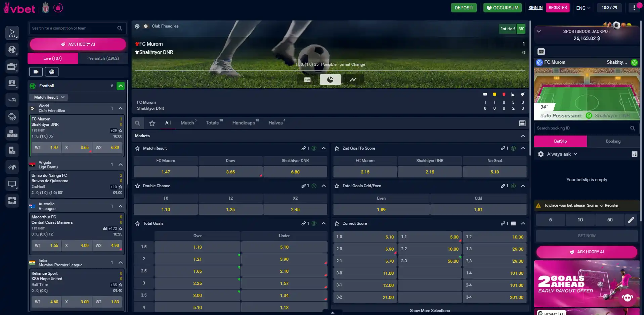Open the Live section icon in sidebar
The height and width of the screenshot is (315, 644).
pos(12,33)
